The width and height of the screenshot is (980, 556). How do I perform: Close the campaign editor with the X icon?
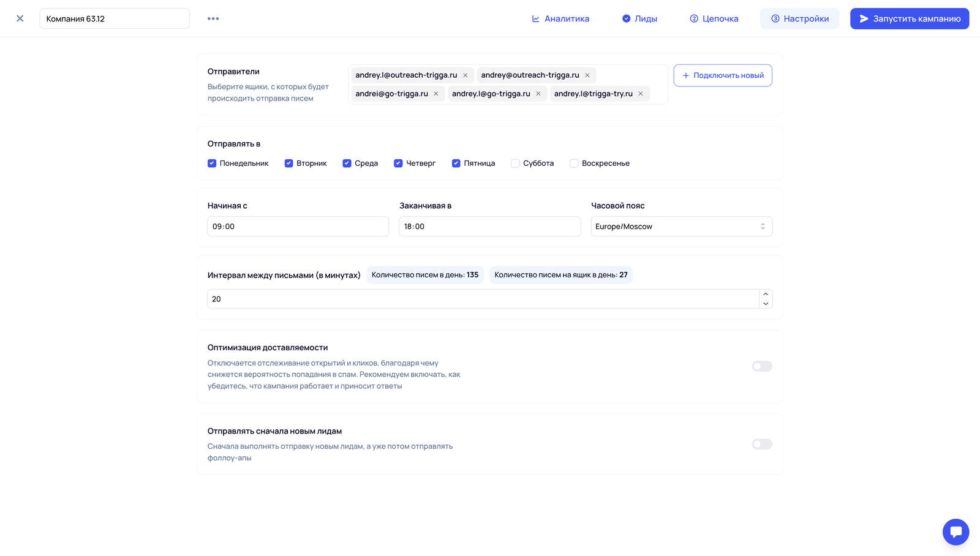click(x=20, y=18)
